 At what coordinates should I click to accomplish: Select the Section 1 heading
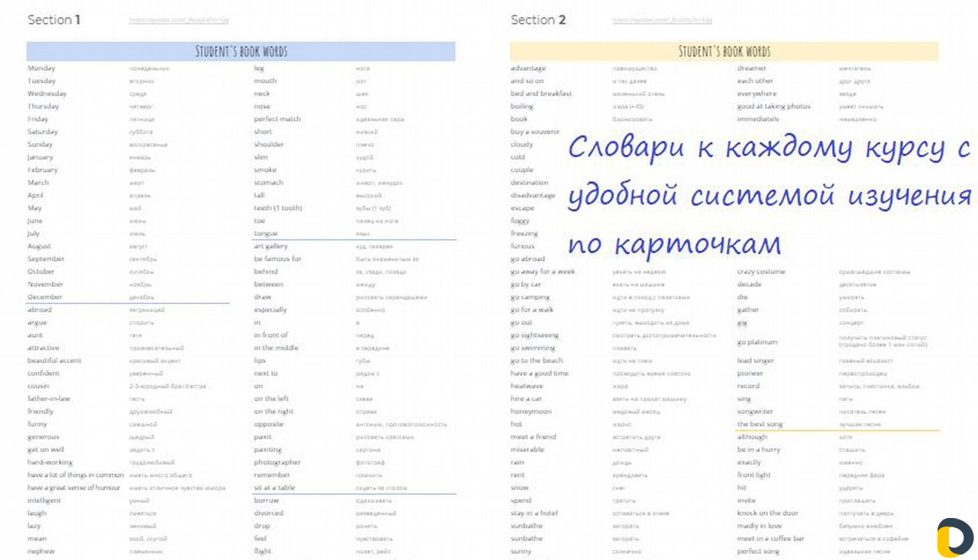point(53,19)
